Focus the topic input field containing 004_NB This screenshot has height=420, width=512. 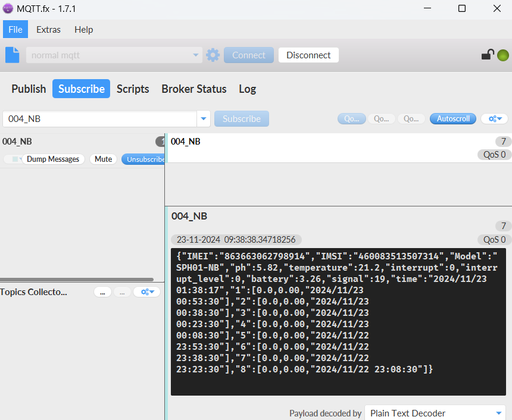(x=99, y=119)
